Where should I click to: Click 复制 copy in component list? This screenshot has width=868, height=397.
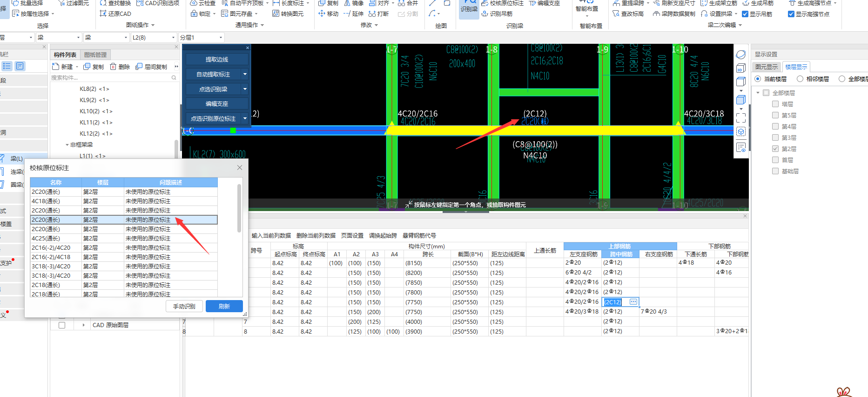(x=94, y=67)
